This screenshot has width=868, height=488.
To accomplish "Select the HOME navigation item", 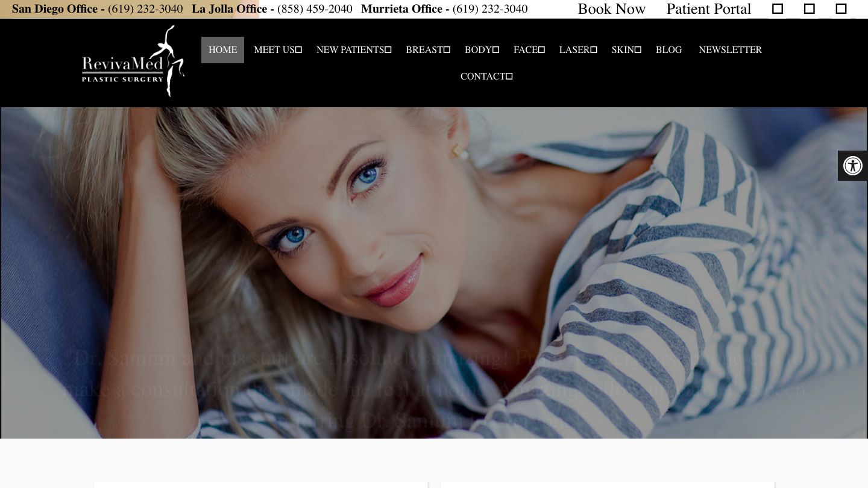I will (222, 50).
